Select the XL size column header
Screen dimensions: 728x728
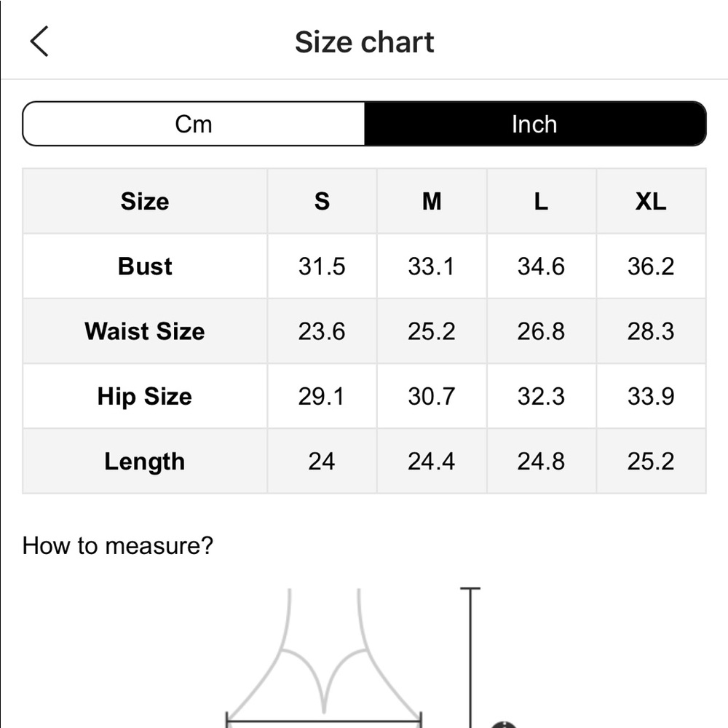651,201
